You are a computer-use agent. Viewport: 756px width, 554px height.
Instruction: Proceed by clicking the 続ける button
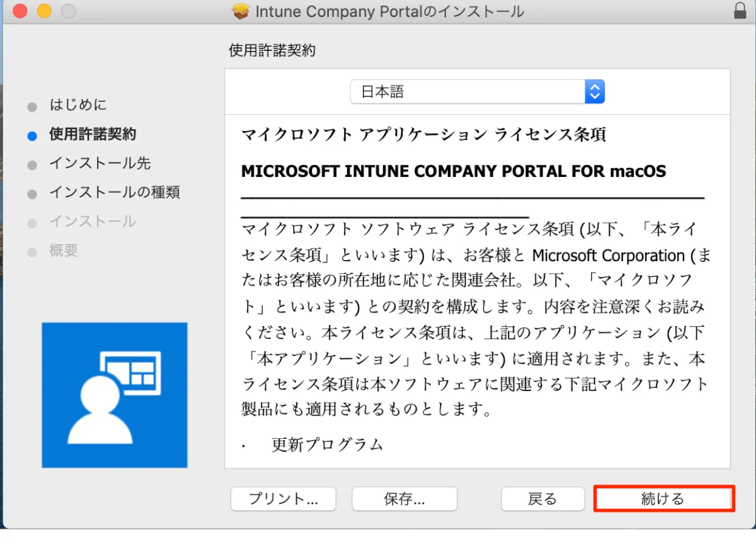[x=663, y=499]
